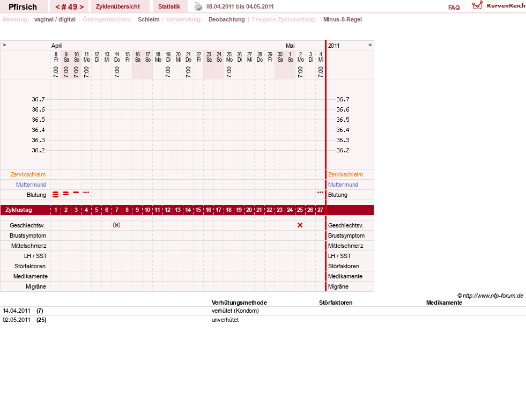Click the Zervixschleim label on the left
The width and height of the screenshot is (526, 420).
click(x=28, y=174)
